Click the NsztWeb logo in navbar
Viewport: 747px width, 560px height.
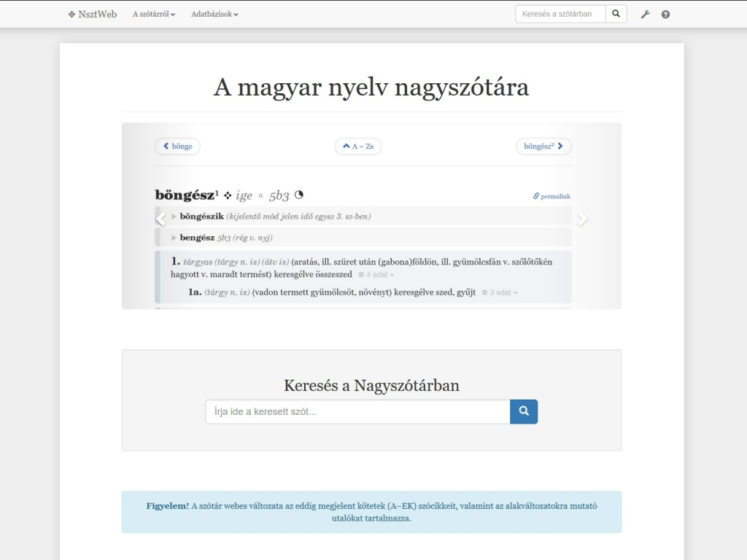[x=92, y=14]
